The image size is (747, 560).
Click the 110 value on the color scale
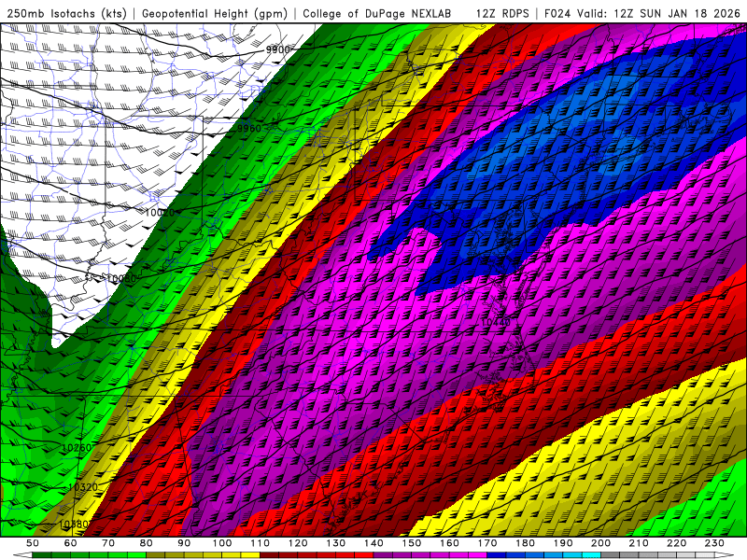[261, 543]
